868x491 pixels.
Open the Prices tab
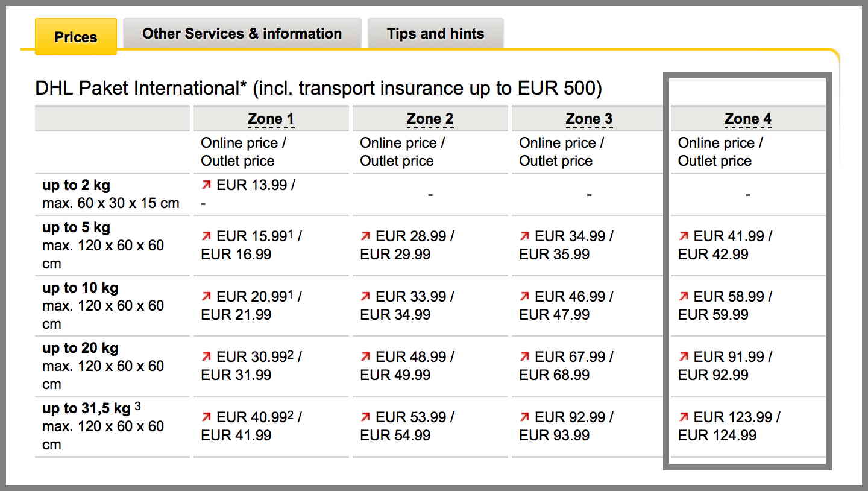click(x=76, y=37)
